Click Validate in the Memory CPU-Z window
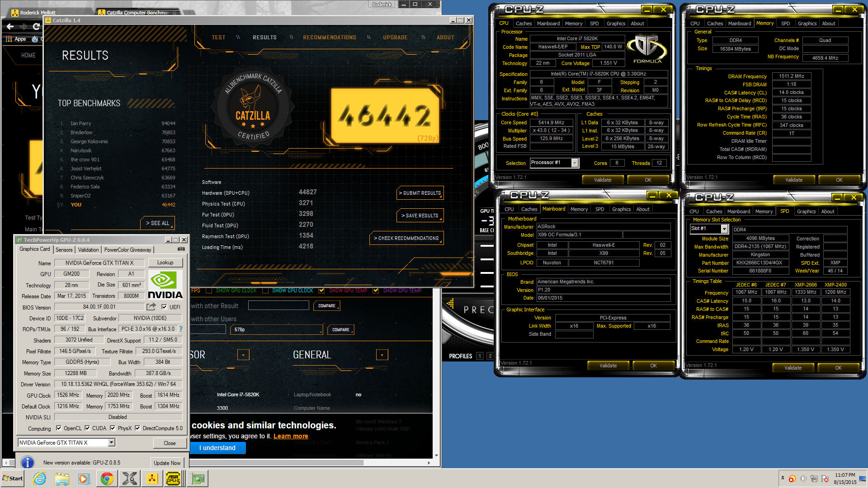 (794, 180)
